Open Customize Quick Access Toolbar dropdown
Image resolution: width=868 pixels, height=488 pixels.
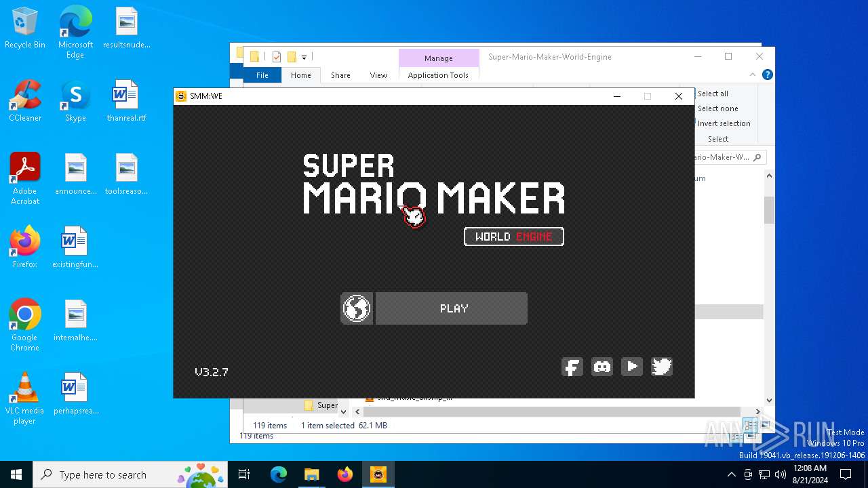pyautogui.click(x=304, y=57)
